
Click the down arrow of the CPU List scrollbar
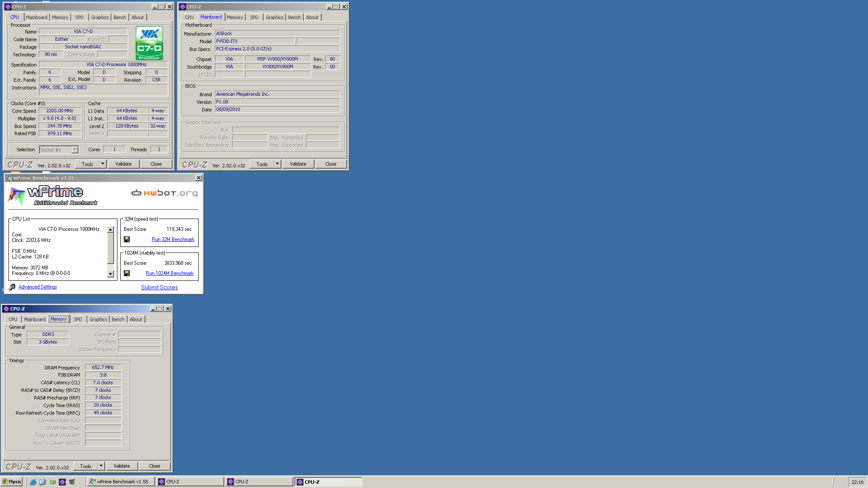point(111,274)
